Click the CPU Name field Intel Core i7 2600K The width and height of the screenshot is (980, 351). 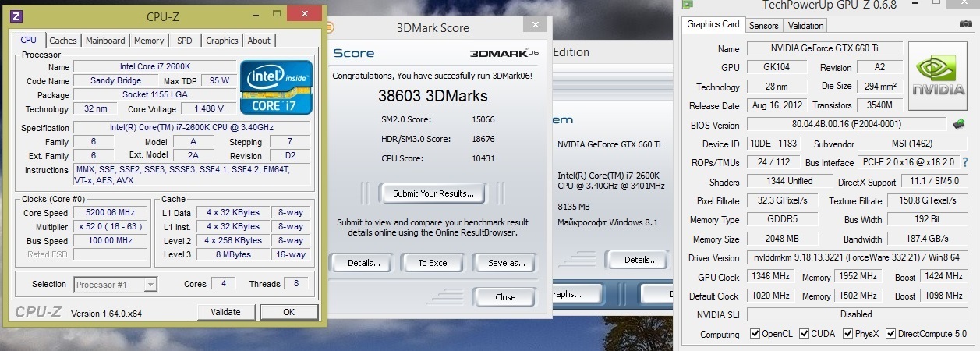[x=154, y=67]
